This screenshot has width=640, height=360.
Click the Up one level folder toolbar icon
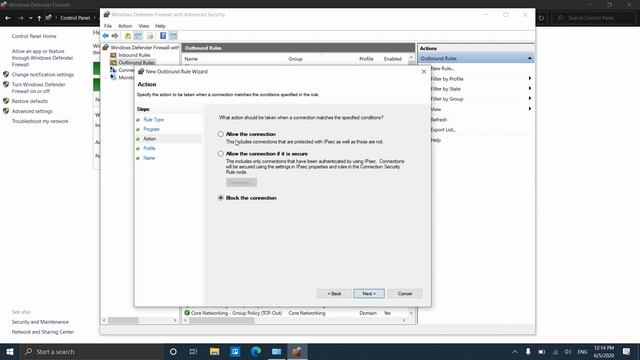pyautogui.click(x=128, y=36)
